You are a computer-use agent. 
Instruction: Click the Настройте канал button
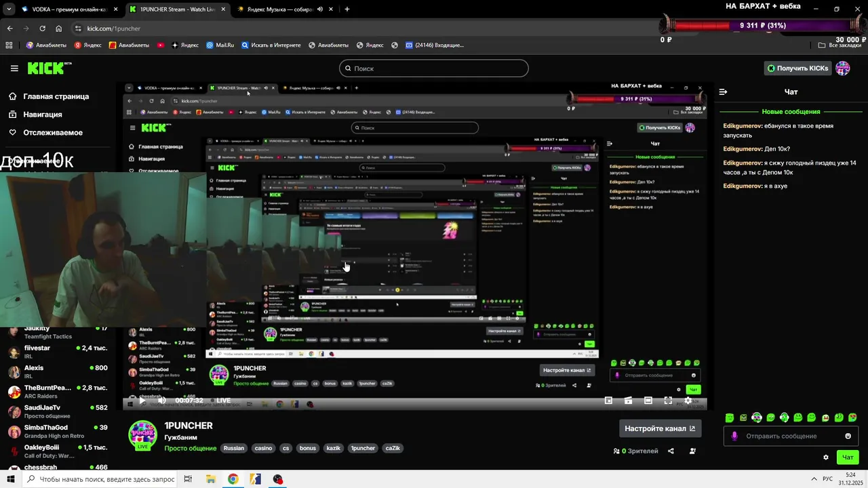pyautogui.click(x=660, y=428)
